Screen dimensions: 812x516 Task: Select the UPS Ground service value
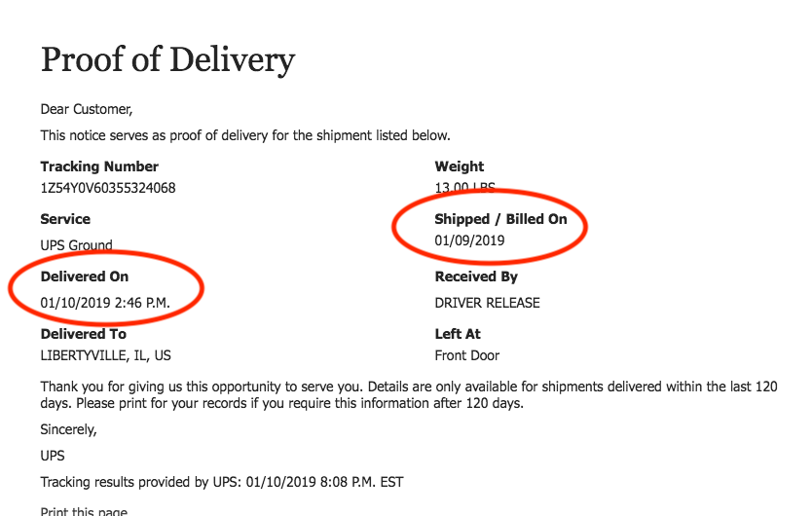(x=77, y=245)
